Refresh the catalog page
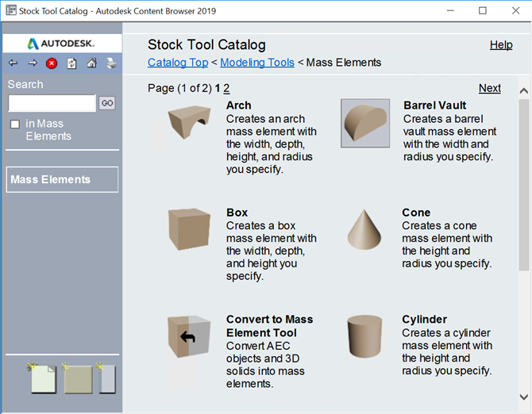The image size is (532, 414). pos(71,63)
